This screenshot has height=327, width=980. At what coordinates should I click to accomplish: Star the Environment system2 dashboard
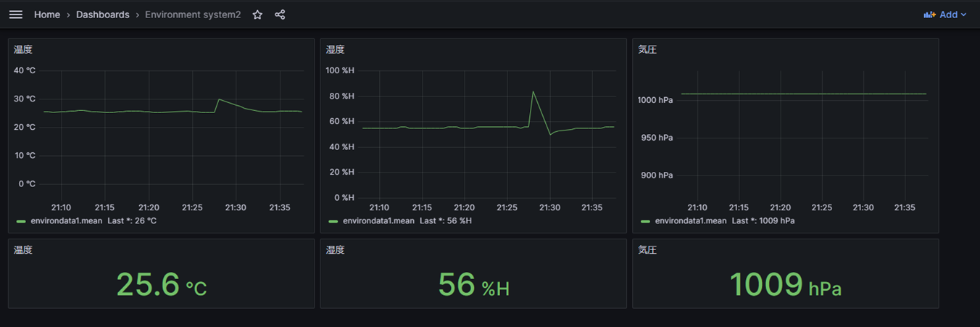[257, 15]
